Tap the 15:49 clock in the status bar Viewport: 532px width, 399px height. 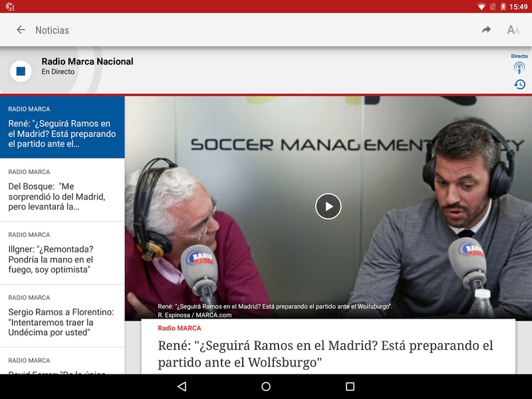[519, 7]
